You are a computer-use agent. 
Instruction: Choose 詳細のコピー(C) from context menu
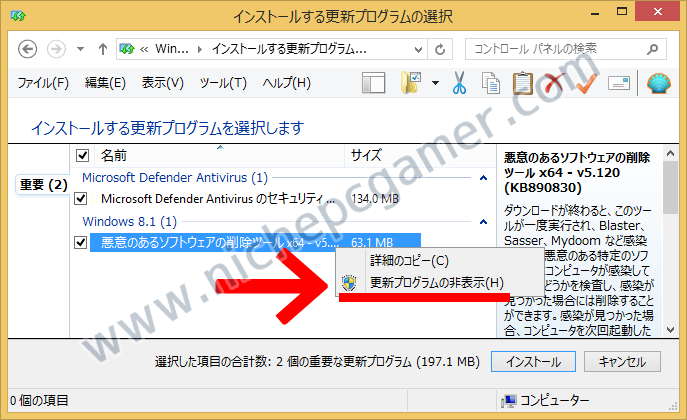point(440,261)
